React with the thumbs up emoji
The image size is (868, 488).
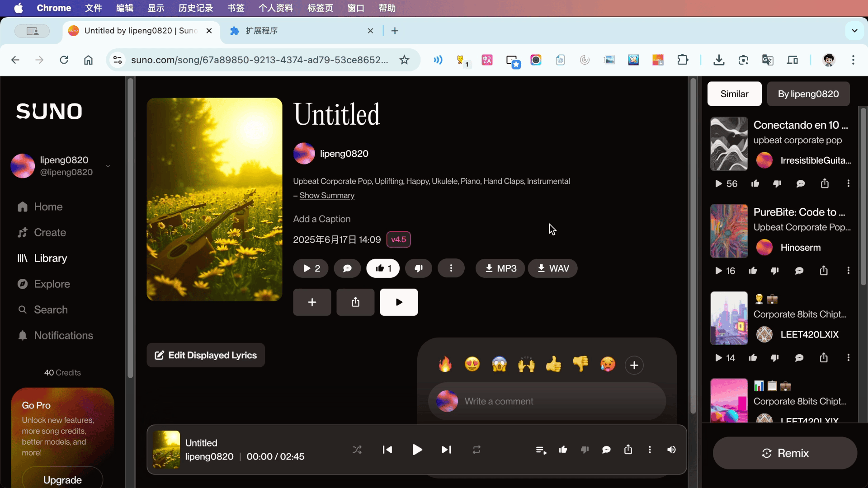(x=554, y=364)
